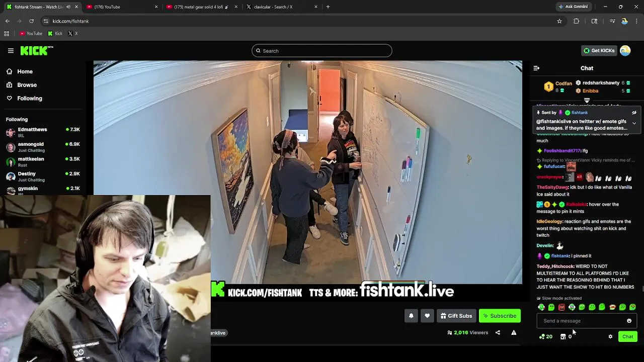Click the Send a message field
Viewport: 644px width, 362px height.
pyautogui.click(x=587, y=321)
